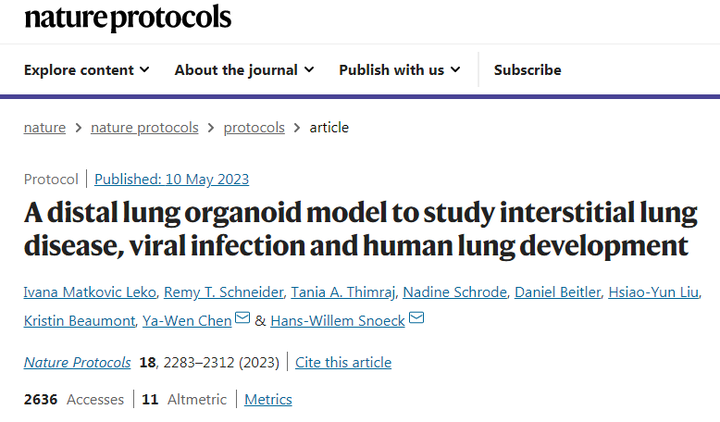Viewport: 720px width, 422px height.
Task: Click the Subscribe menu item
Action: (527, 70)
